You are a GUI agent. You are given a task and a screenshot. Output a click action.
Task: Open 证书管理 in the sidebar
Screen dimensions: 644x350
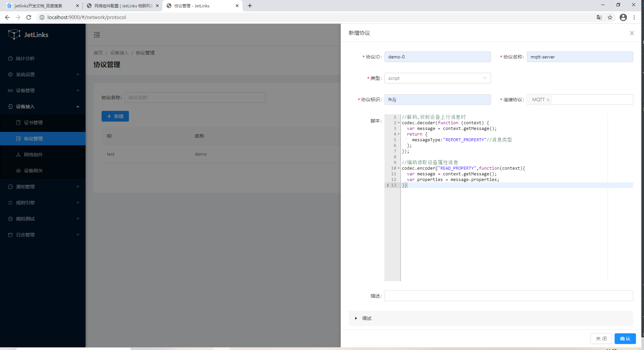[33, 123]
